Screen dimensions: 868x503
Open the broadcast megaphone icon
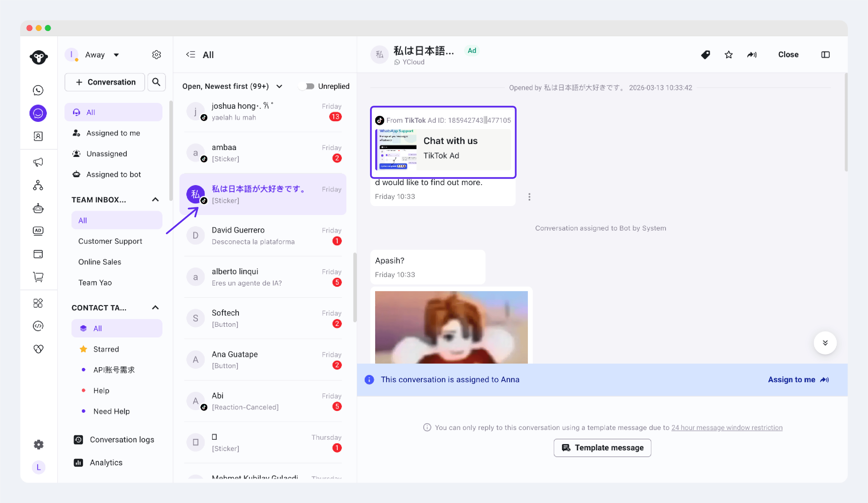[x=38, y=162]
